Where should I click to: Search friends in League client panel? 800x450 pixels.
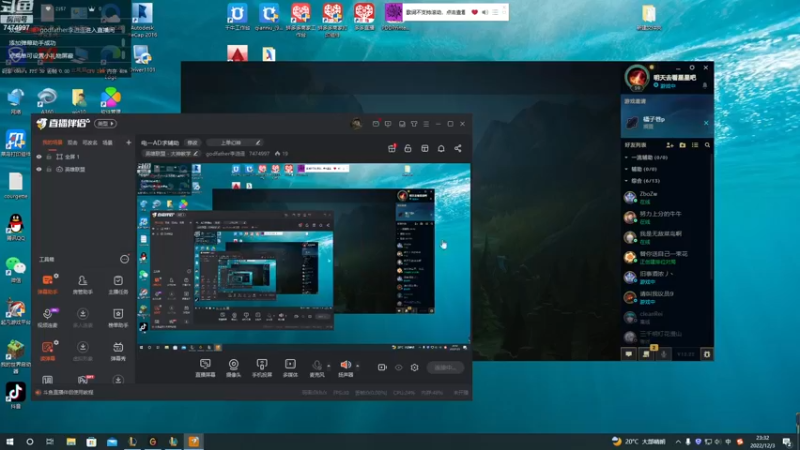[707, 145]
